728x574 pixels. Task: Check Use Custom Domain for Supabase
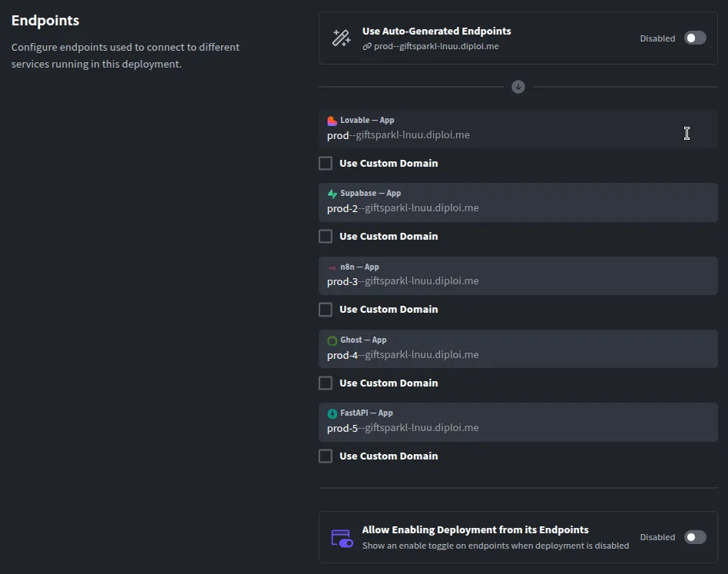click(x=326, y=236)
